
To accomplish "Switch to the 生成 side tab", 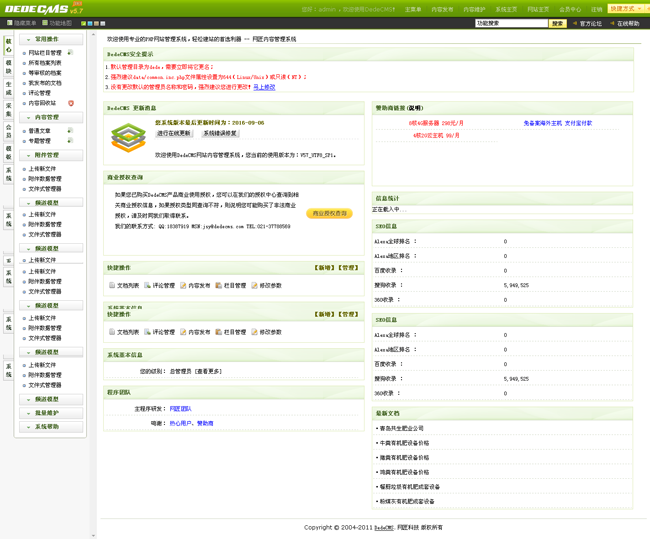I will [x=9, y=88].
